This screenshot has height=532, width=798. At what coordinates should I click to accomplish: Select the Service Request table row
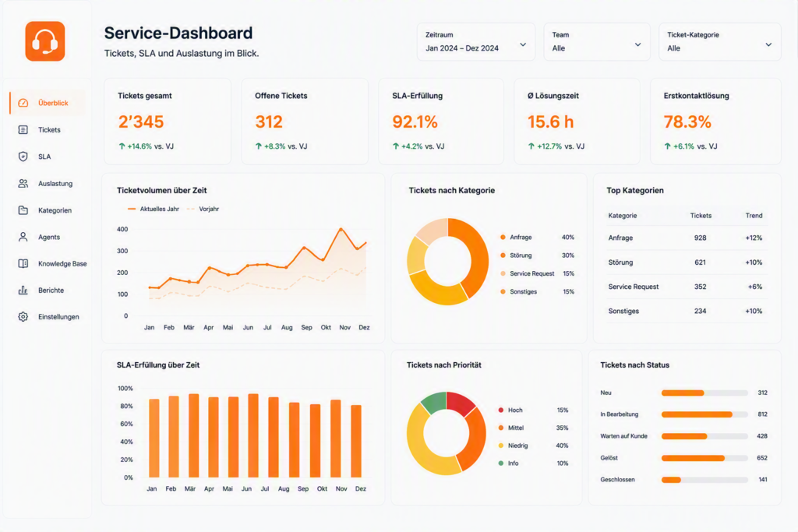(x=687, y=287)
